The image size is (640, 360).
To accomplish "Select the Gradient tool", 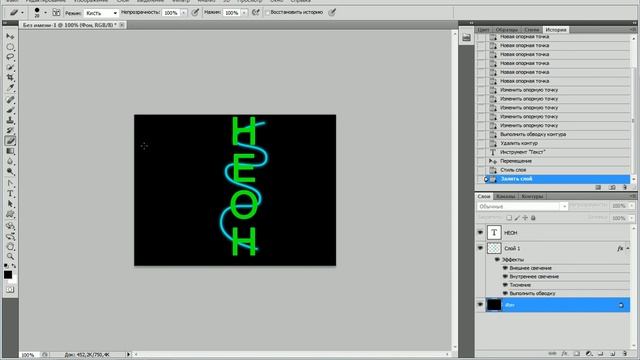I will [x=10, y=151].
